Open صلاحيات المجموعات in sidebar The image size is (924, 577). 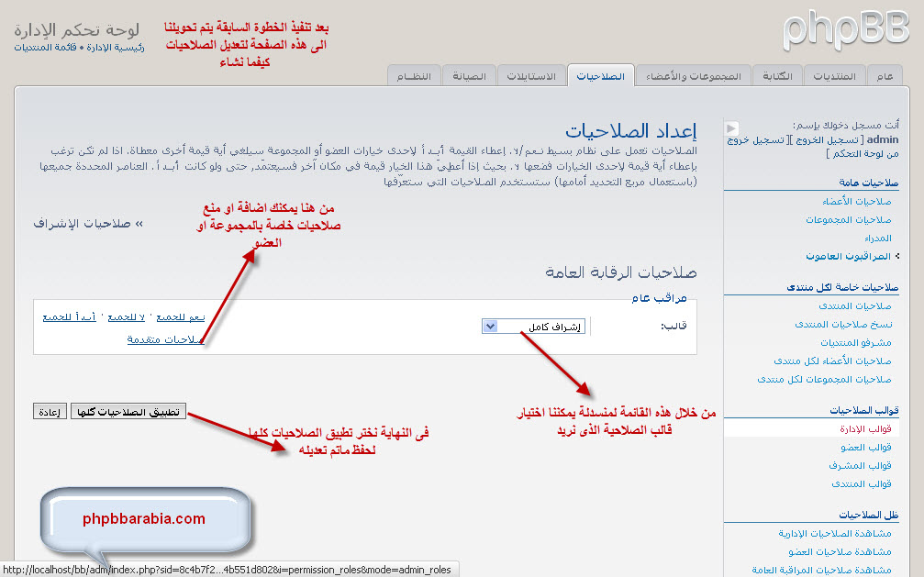(849, 220)
